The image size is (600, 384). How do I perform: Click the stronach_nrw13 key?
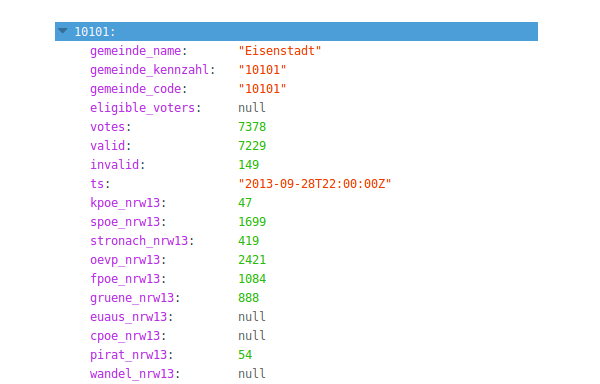point(139,241)
